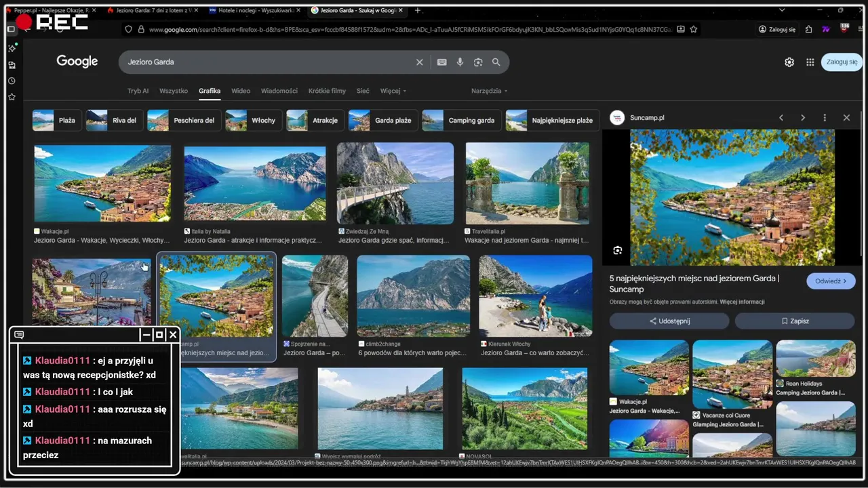This screenshot has height=488, width=868.
Task: Filter results by Włochy chip
Action: 253,120
